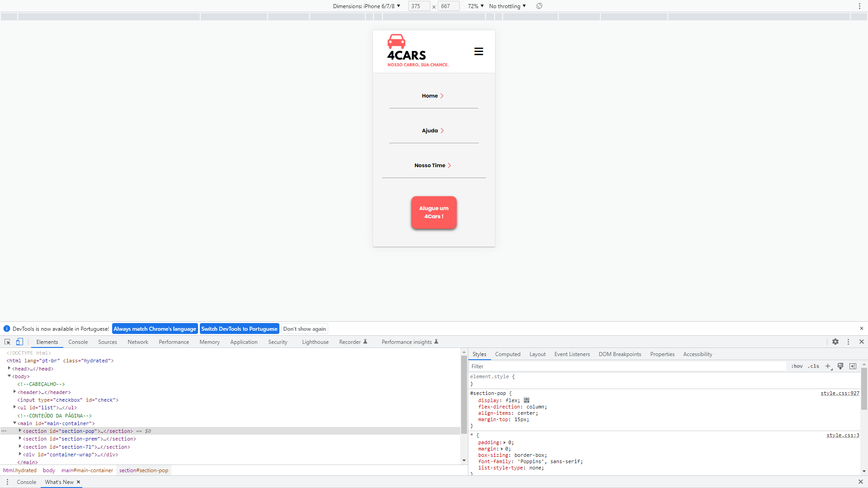Viewport: 868px width, 488px height.
Task: Open DevTools settings gear
Action: pyautogui.click(x=836, y=342)
